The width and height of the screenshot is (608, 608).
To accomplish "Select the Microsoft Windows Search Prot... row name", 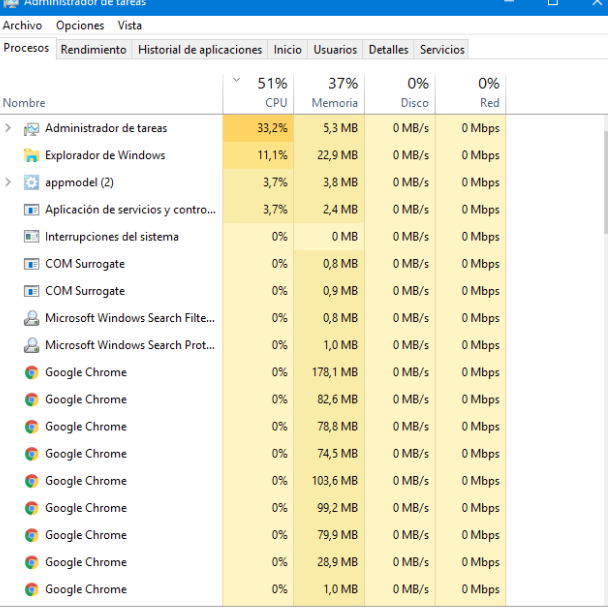I will [x=130, y=345].
